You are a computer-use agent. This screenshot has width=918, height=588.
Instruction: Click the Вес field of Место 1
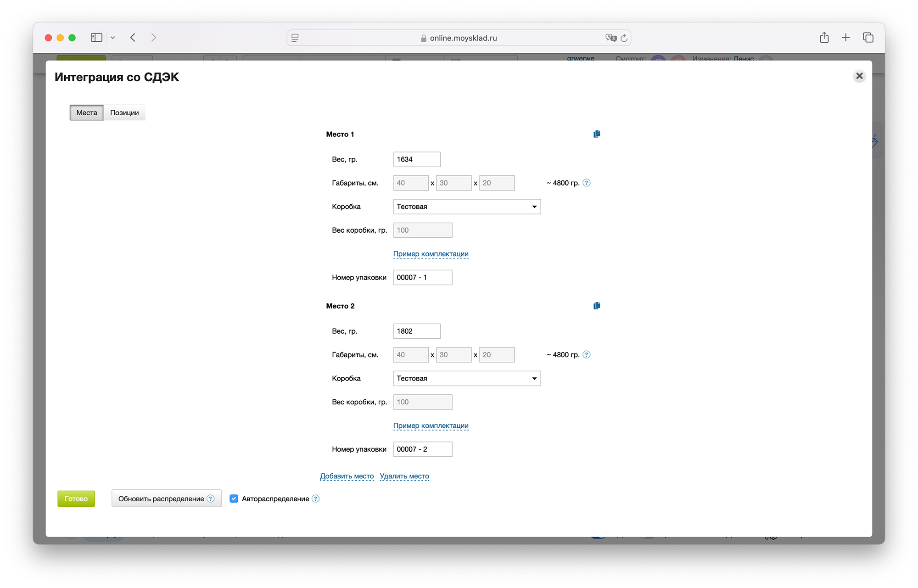pos(417,159)
